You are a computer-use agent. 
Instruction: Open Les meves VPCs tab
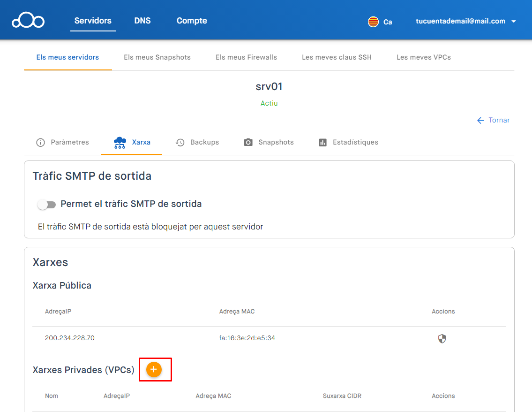tap(424, 57)
